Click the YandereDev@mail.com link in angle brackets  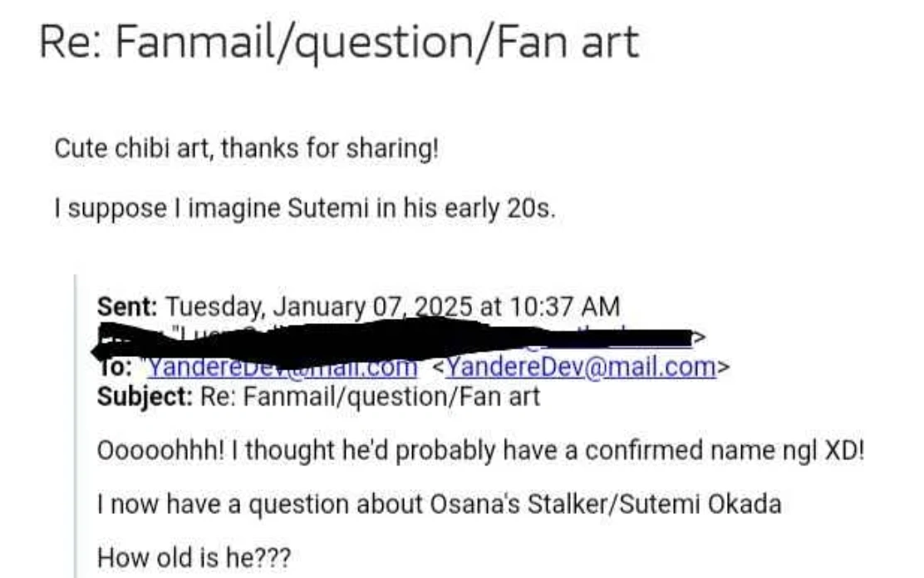[x=580, y=366]
